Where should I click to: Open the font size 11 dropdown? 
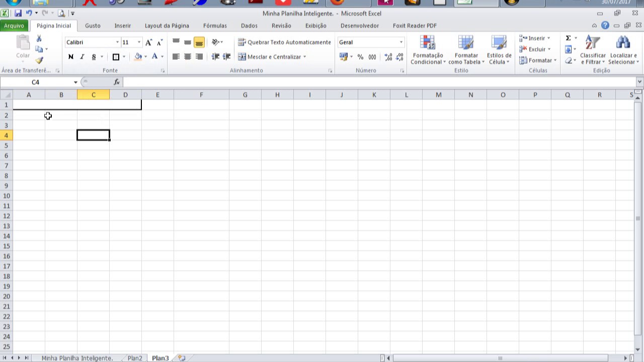tap(139, 42)
